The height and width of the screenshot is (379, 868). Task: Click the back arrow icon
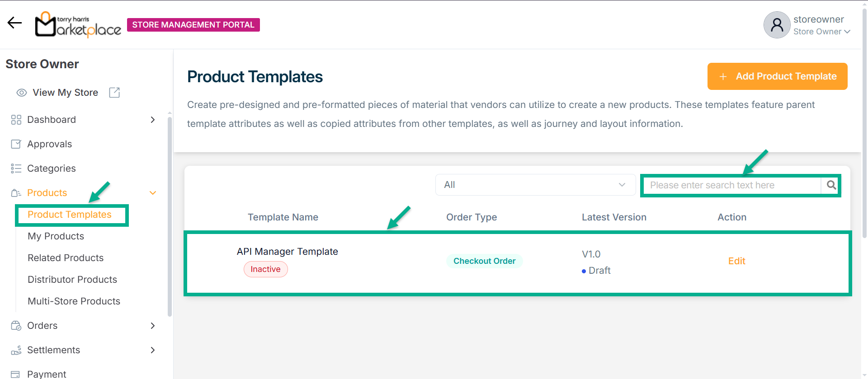click(x=14, y=23)
